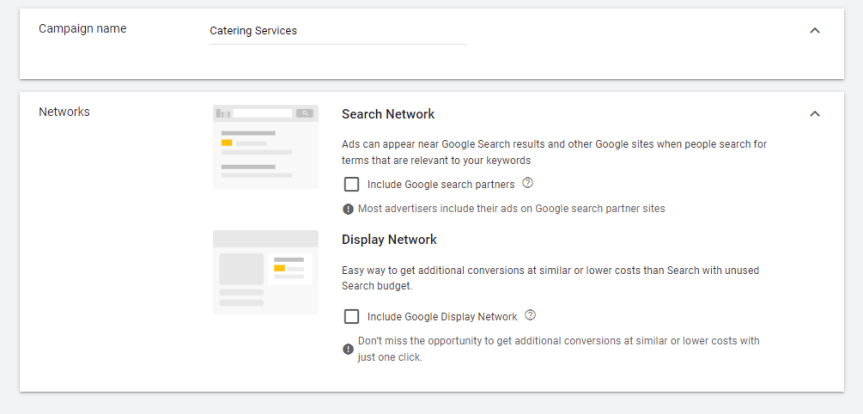863x414 pixels.
Task: Collapse the Campaign name section
Action: [815, 31]
